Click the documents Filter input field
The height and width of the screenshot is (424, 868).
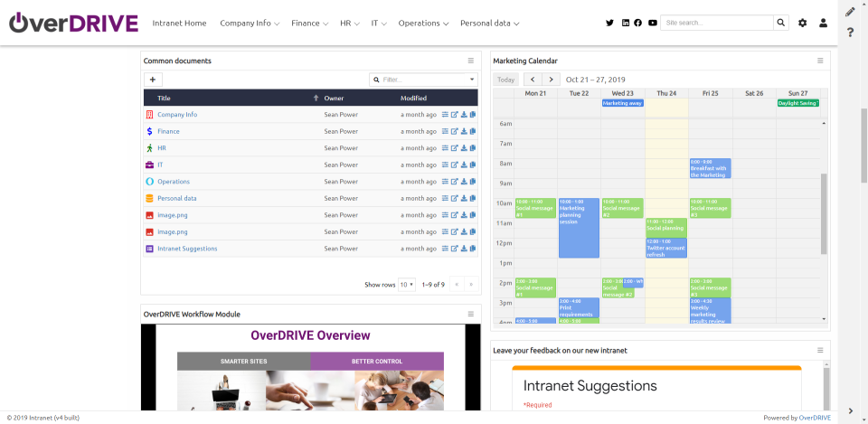pyautogui.click(x=423, y=80)
